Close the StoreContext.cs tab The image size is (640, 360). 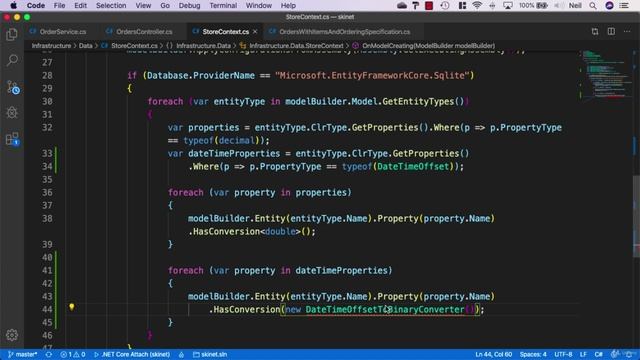[255, 31]
